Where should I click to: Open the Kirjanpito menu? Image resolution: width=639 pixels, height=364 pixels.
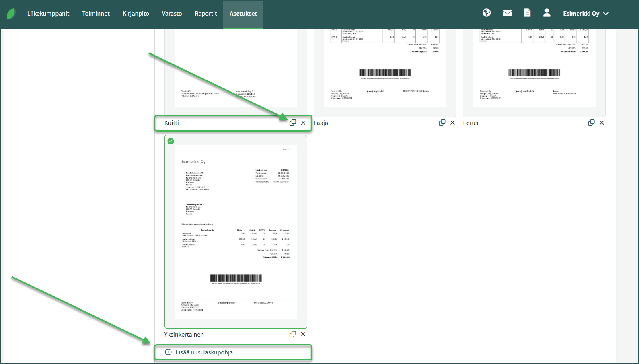coord(136,14)
